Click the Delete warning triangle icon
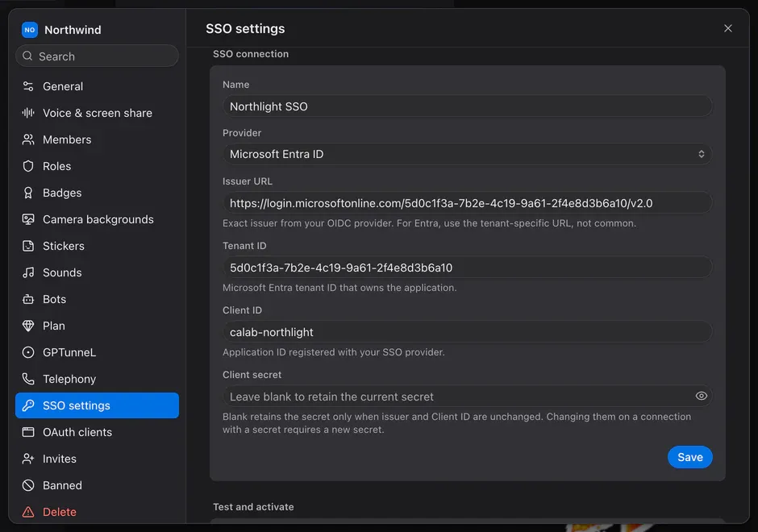The height and width of the screenshot is (532, 758). click(x=28, y=512)
